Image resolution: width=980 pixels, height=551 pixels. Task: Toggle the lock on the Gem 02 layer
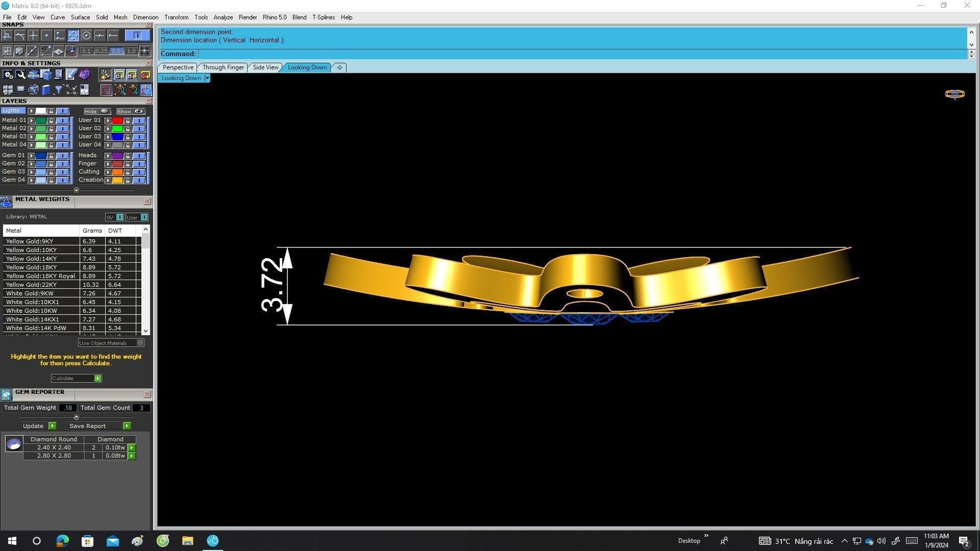(x=51, y=164)
